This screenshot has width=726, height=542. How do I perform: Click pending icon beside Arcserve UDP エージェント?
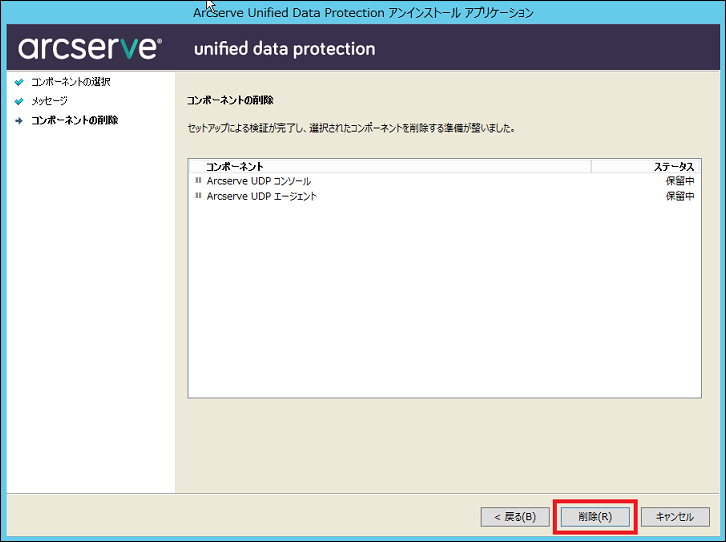coord(198,196)
